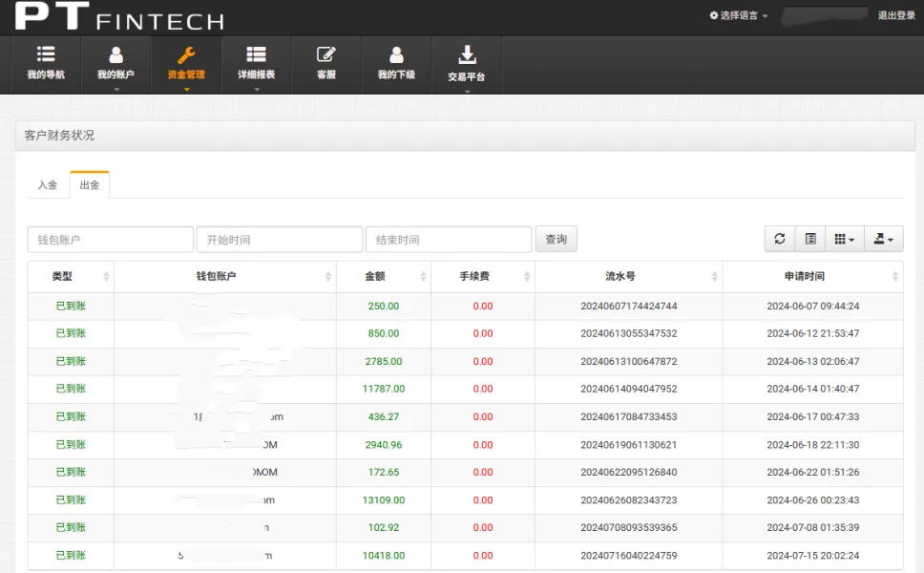The height and width of the screenshot is (573, 924).
Task: Open the export data dropdown
Action: click(883, 239)
